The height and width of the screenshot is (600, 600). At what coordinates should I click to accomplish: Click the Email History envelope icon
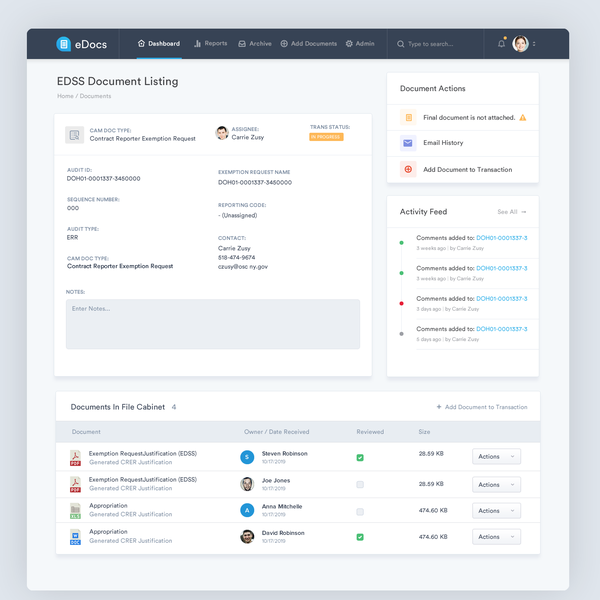coord(408,143)
